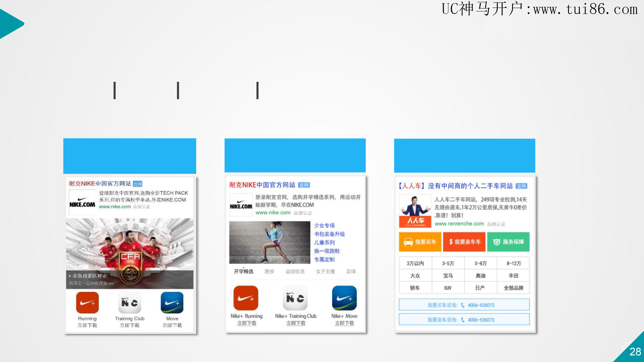This screenshot has width=644, height=362.
Task: Click the 品牌认证 label beside www.renrenche.com
Action: pos(496,224)
